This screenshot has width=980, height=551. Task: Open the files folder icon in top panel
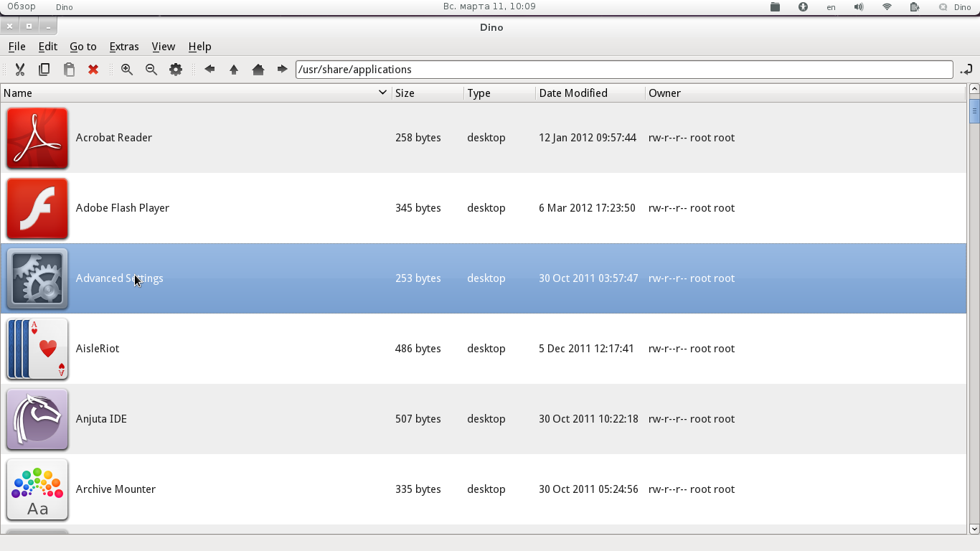point(775,7)
